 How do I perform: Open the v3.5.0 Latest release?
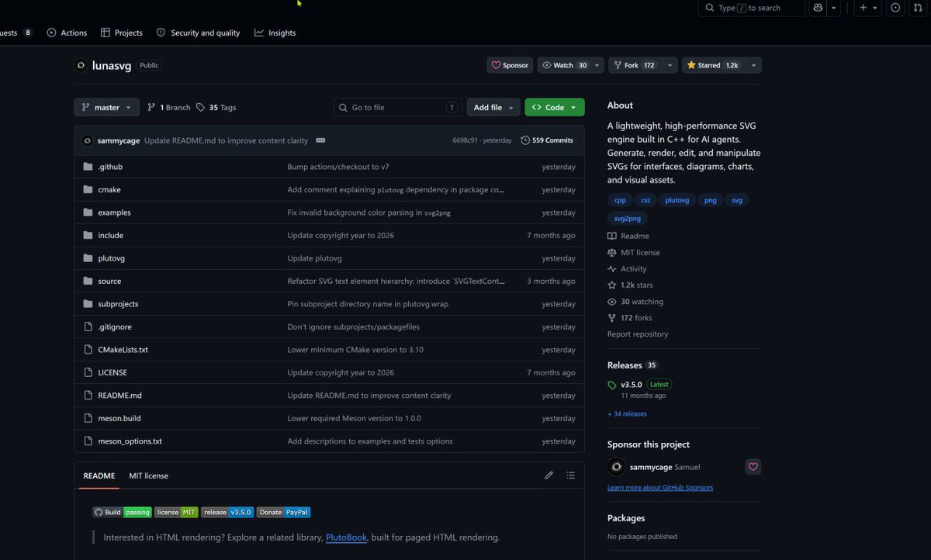(640, 385)
